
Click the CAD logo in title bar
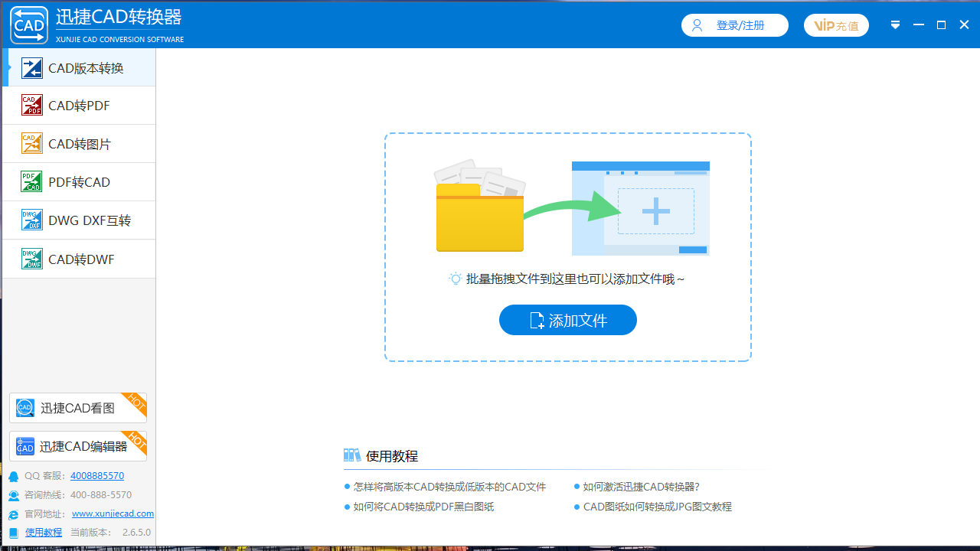28,24
